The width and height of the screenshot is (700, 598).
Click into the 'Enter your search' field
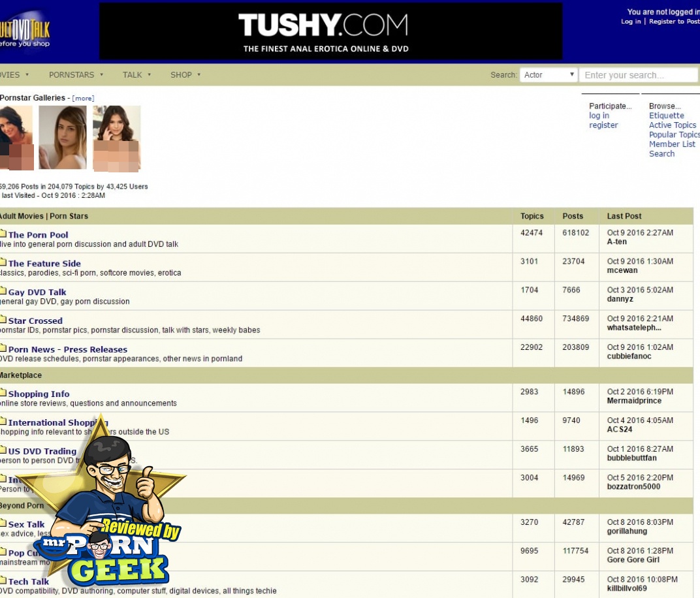click(x=638, y=75)
